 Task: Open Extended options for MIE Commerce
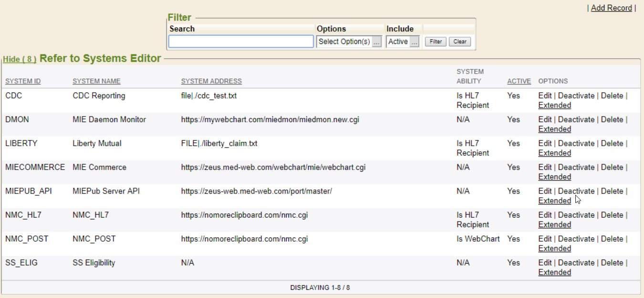tap(554, 177)
